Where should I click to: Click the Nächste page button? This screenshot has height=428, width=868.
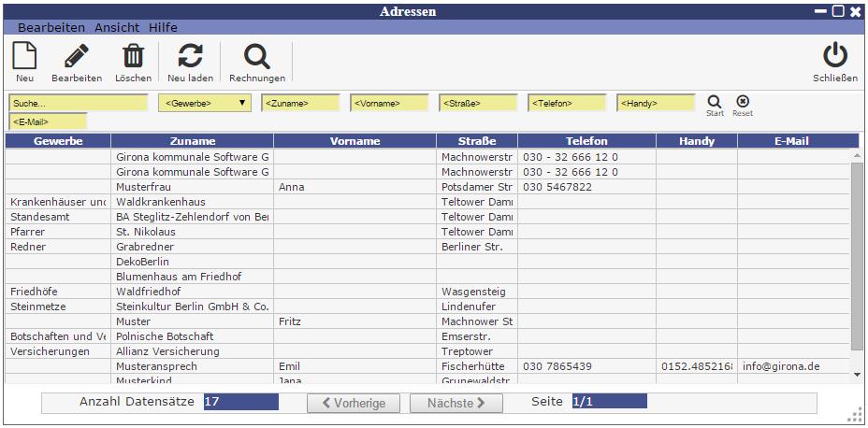coord(456,403)
